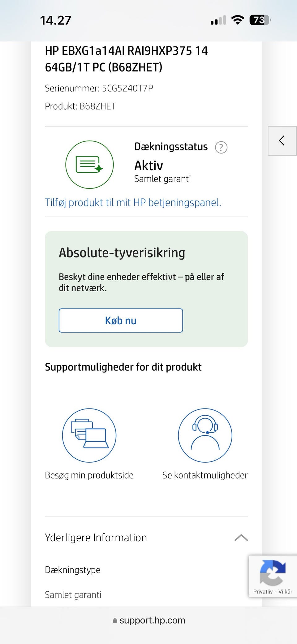Viewport: 297px width, 644px height.
Task: Tap the 14.27 clock in the status bar
Action: tap(56, 21)
